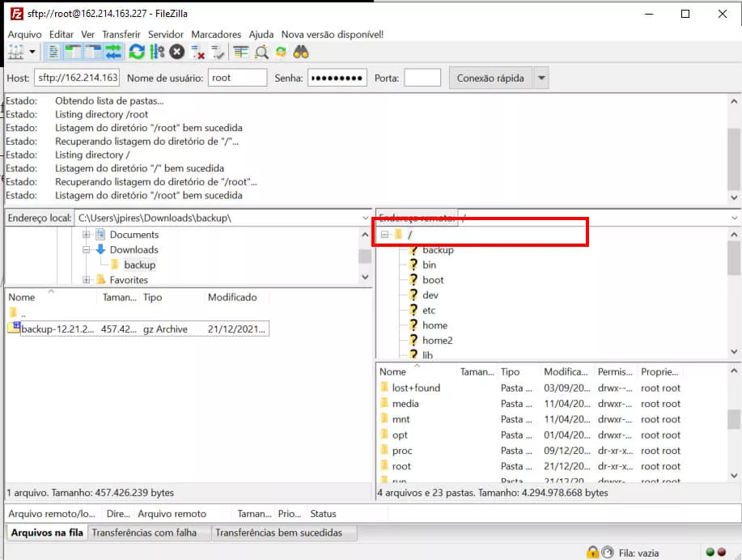Select the remote bin folder
This screenshot has width=742, height=560.
click(x=429, y=265)
